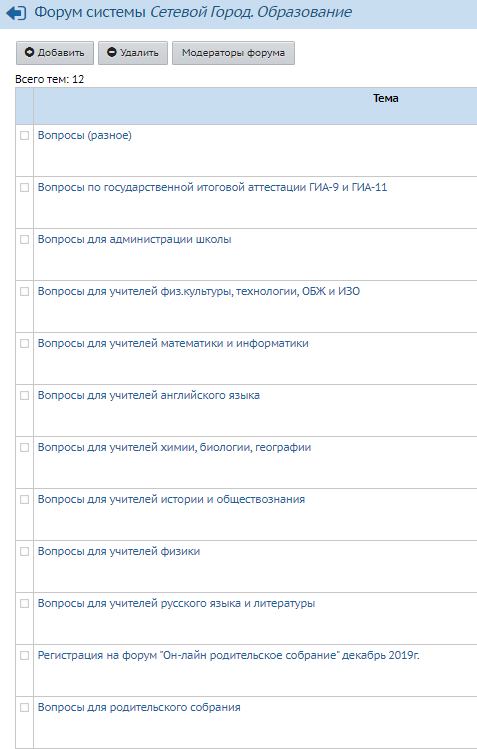Open Вопросы для учителей истории и обществознания
477x749 pixels.
coord(171,499)
